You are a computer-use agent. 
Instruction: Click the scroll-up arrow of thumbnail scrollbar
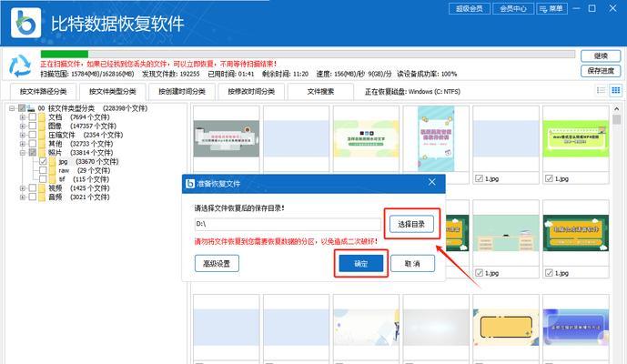(616, 109)
